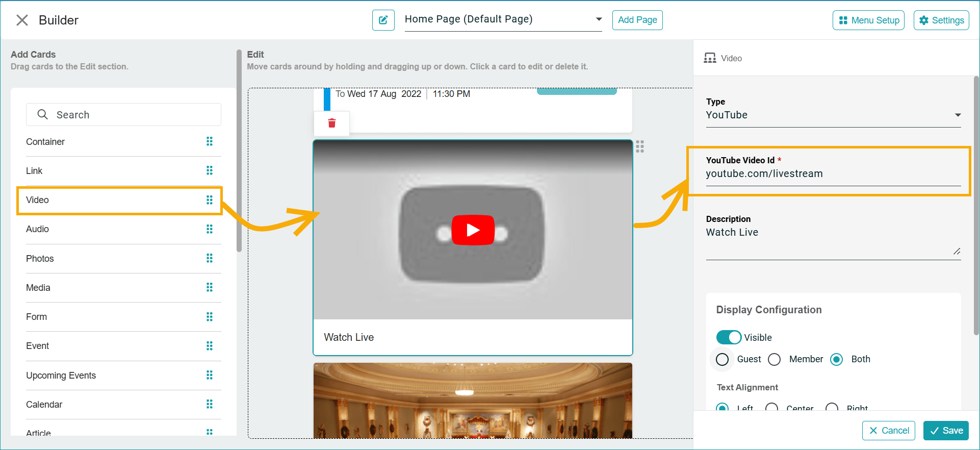Screen dimensions: 980x450
Task: Click the Search cards field
Action: pyautogui.click(x=123, y=115)
